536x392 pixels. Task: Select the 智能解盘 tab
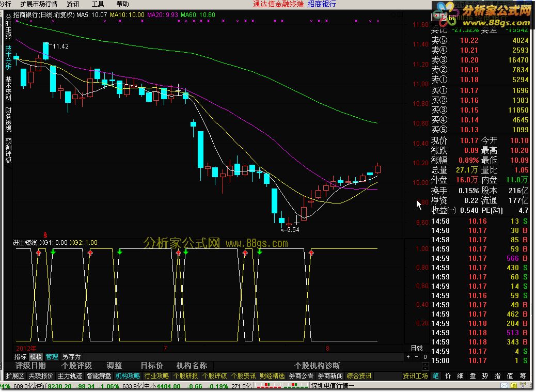click(99, 376)
